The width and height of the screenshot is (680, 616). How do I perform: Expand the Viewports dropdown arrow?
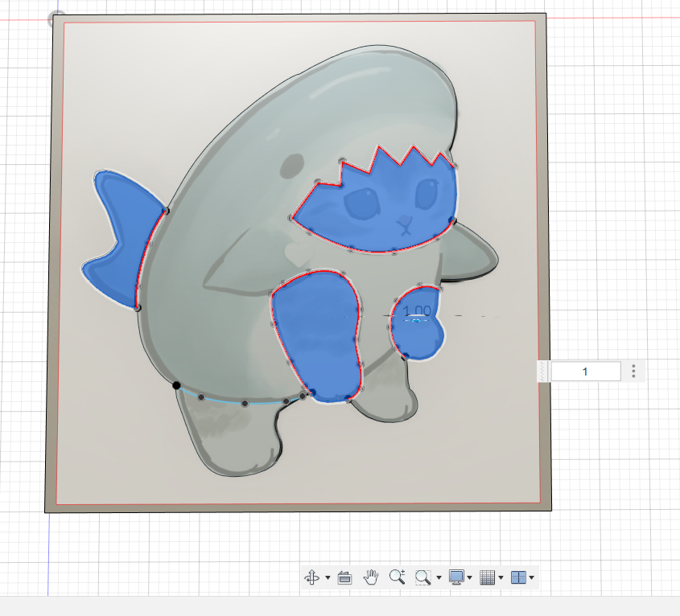[x=532, y=578]
